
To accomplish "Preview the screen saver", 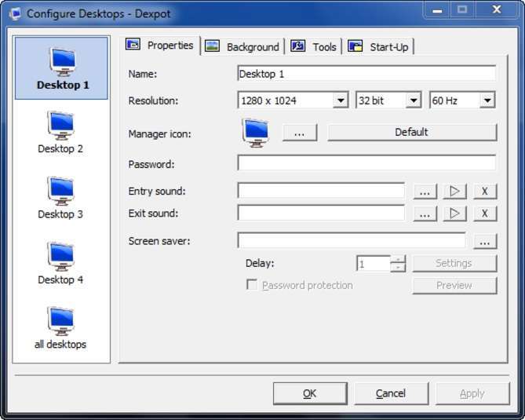I will click(x=454, y=286).
